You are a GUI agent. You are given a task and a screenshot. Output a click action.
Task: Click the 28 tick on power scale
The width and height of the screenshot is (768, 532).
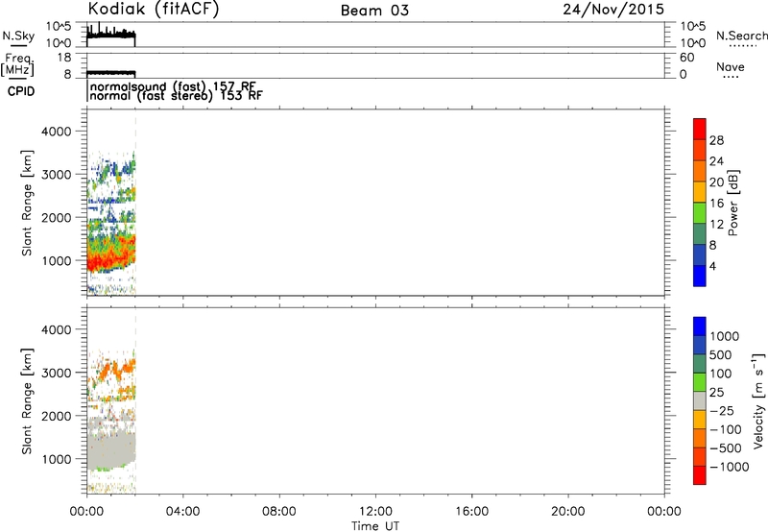716,140
